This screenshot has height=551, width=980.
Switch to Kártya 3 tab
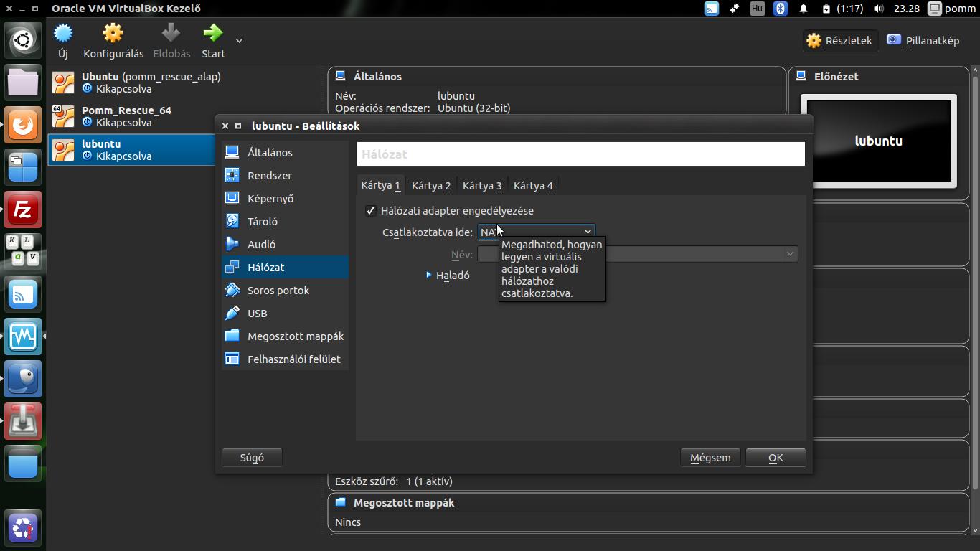[482, 186]
